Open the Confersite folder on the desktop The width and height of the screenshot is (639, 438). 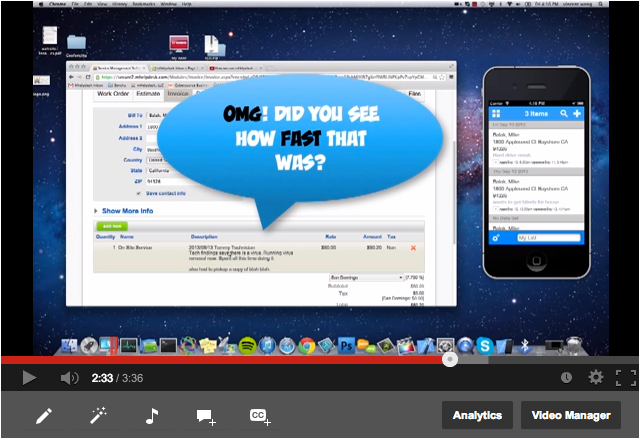[x=76, y=46]
